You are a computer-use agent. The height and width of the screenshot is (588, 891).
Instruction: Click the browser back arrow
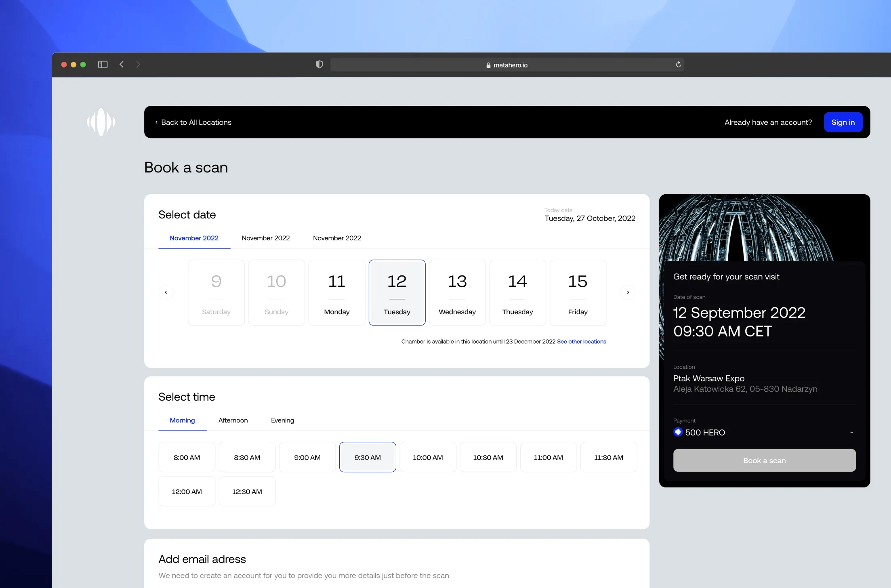pyautogui.click(x=122, y=65)
